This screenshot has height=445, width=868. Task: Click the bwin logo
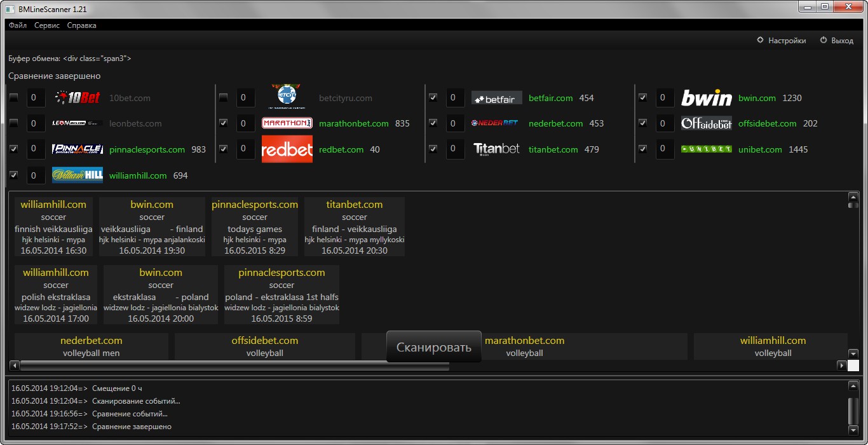[x=707, y=98]
